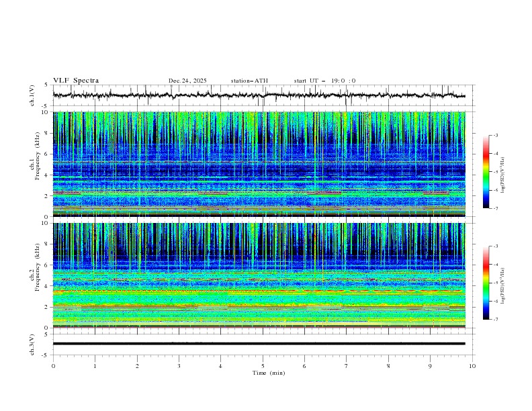The height and width of the screenshot is (411, 532).
Task: Click the "-3" tick on ch.1 color bar
Action: click(495, 135)
